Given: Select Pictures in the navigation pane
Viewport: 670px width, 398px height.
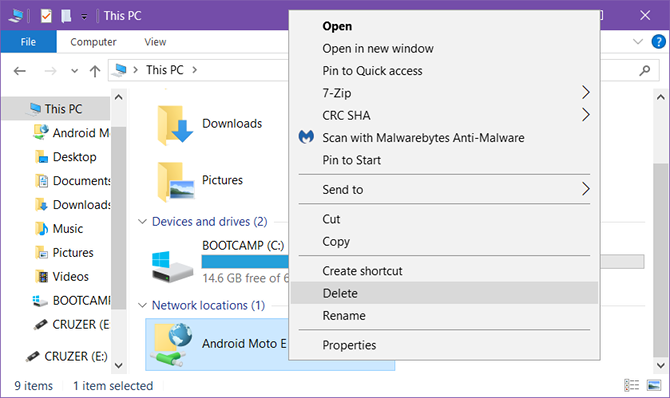Looking at the screenshot, I should click(64, 253).
